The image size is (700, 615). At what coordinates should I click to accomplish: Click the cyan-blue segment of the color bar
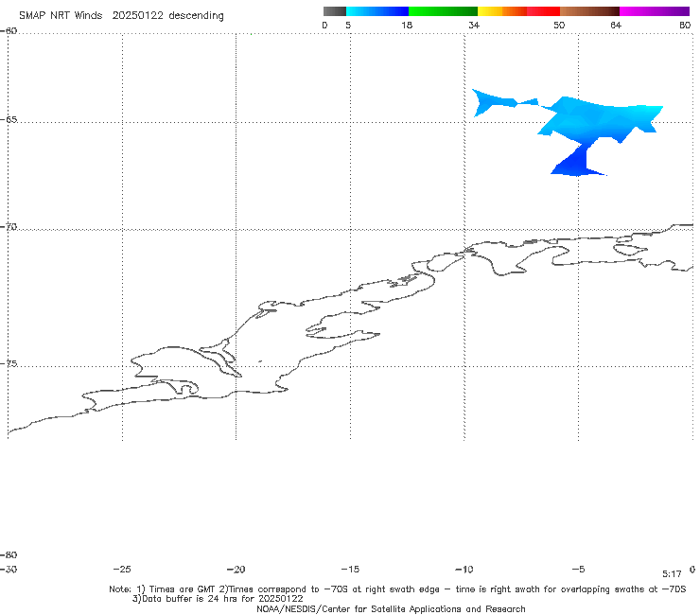(377, 11)
